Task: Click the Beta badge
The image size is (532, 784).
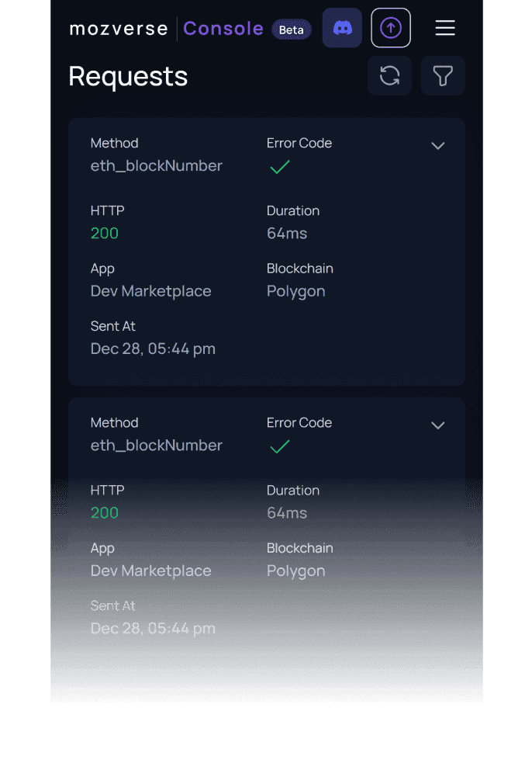Action: 292,29
